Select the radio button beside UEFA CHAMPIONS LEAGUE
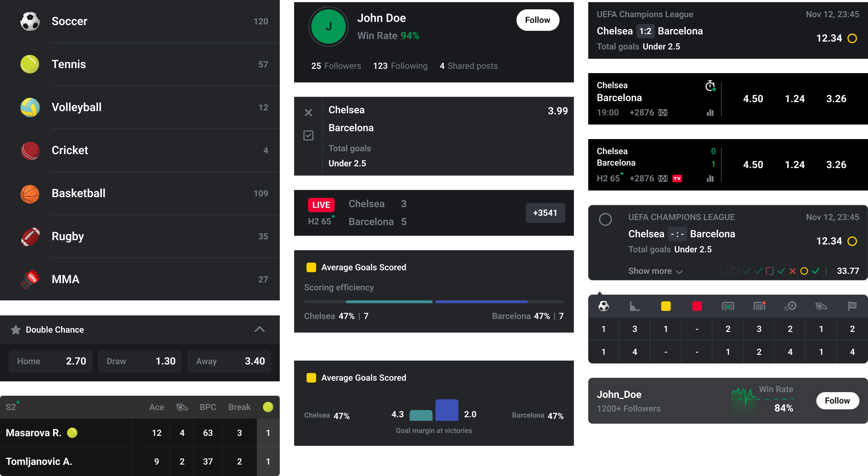Image resolution: width=868 pixels, height=476 pixels. pyautogui.click(x=605, y=219)
